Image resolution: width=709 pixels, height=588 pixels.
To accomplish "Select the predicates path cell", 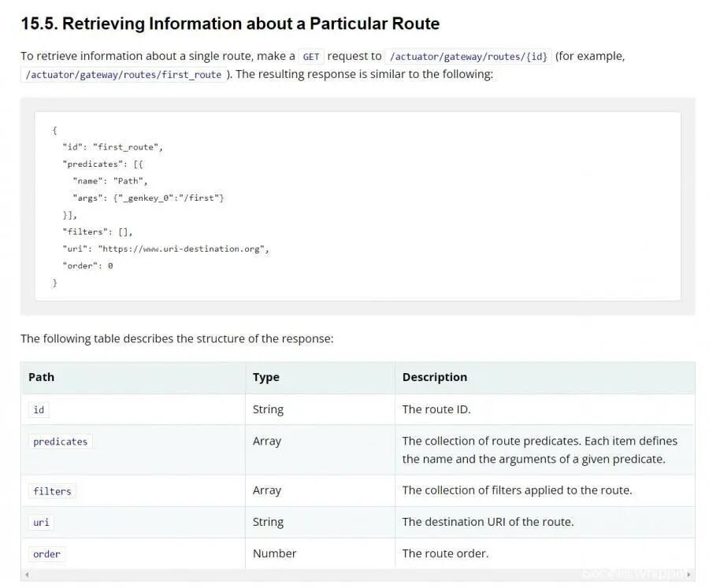I will point(60,442).
